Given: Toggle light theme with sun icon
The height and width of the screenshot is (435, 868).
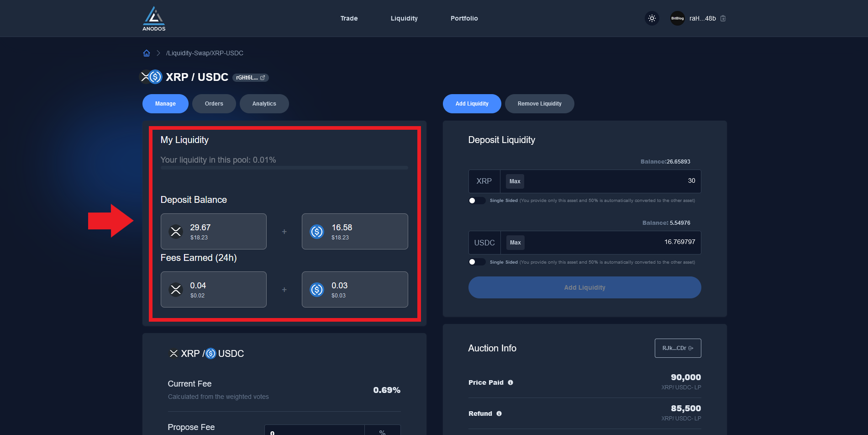Looking at the screenshot, I should click(652, 18).
